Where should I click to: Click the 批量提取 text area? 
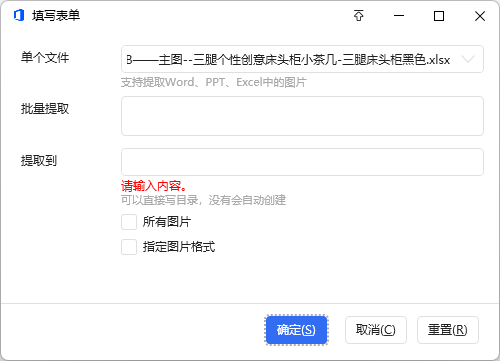pyautogui.click(x=302, y=116)
